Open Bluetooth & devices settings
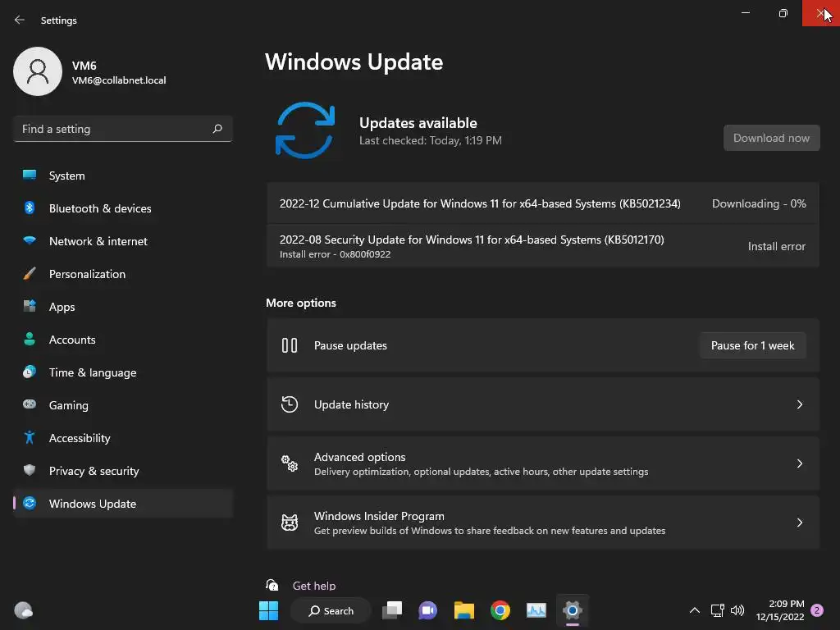The width and height of the screenshot is (840, 630). pos(123,208)
